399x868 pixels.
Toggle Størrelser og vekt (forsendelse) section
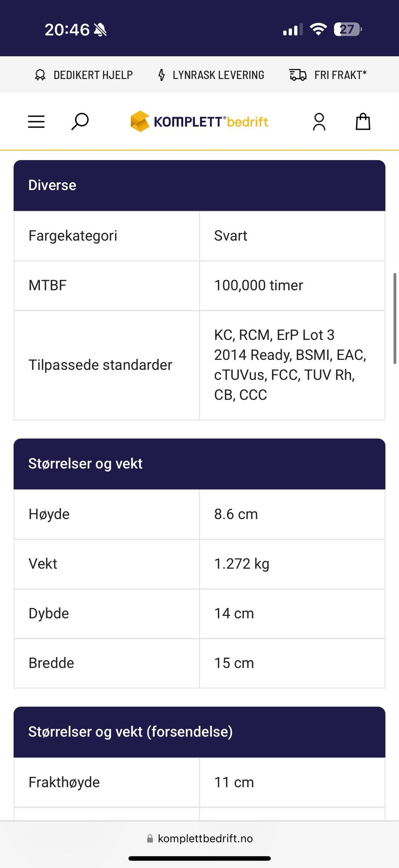pyautogui.click(x=199, y=732)
